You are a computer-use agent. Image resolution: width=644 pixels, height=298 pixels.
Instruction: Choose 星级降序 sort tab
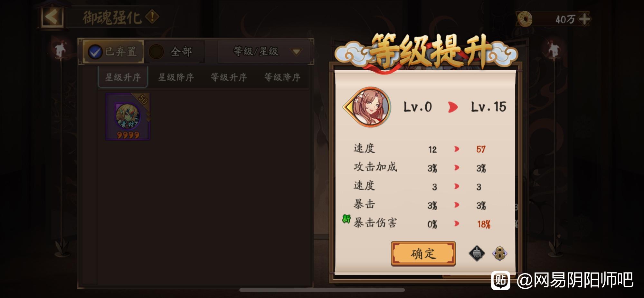176,77
